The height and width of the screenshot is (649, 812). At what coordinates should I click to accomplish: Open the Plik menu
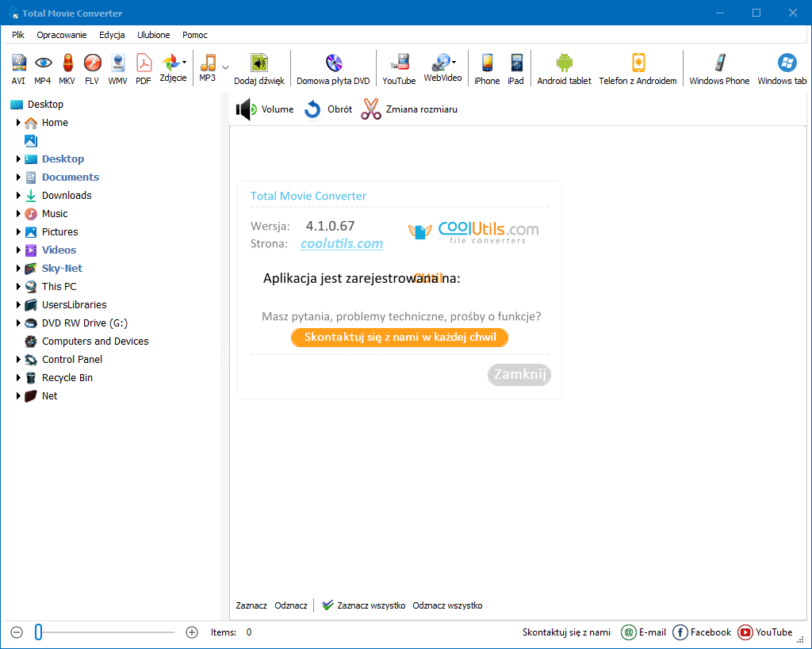tap(18, 35)
